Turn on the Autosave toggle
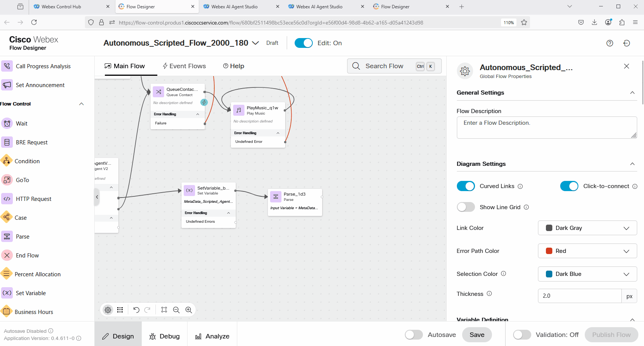 pos(413,335)
